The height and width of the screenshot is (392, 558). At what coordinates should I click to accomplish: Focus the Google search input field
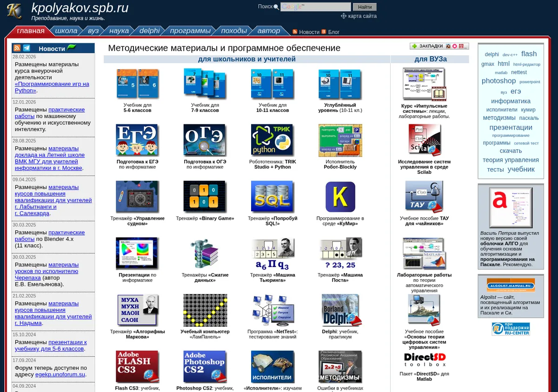point(316,7)
